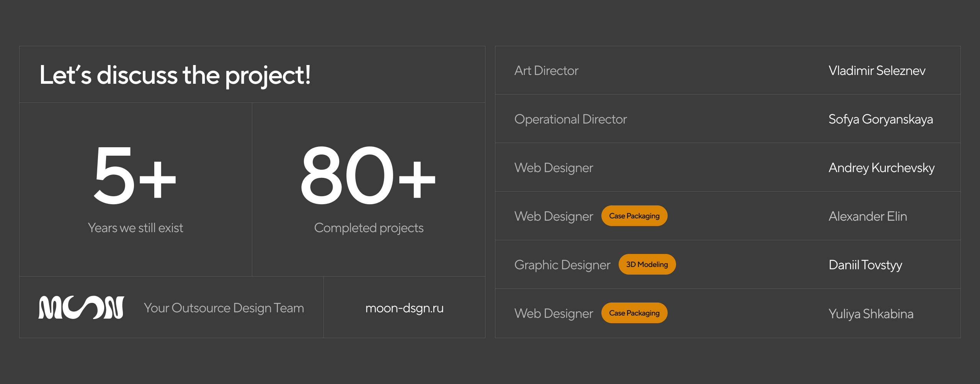
Task: Open the moon-dsgn.ru website link
Action: tap(404, 308)
